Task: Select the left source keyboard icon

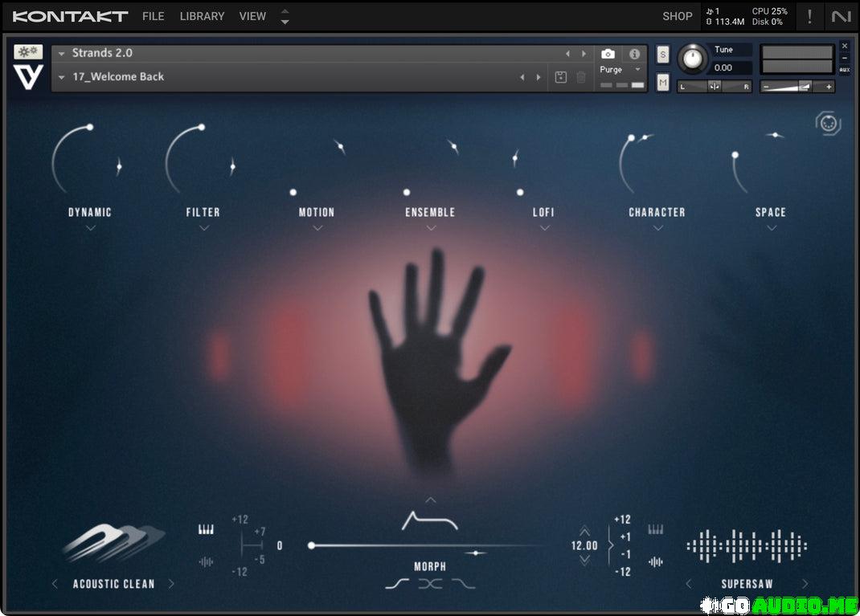Action: (206, 529)
